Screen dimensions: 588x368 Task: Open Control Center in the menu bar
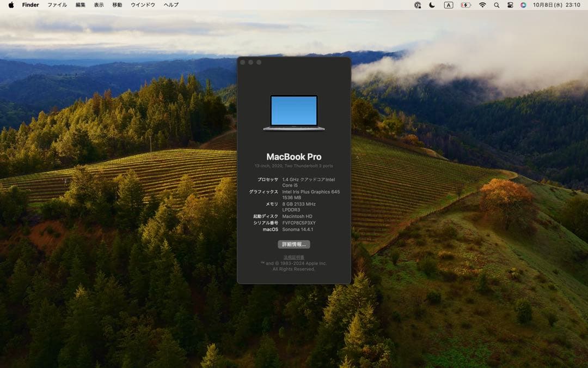(x=510, y=5)
